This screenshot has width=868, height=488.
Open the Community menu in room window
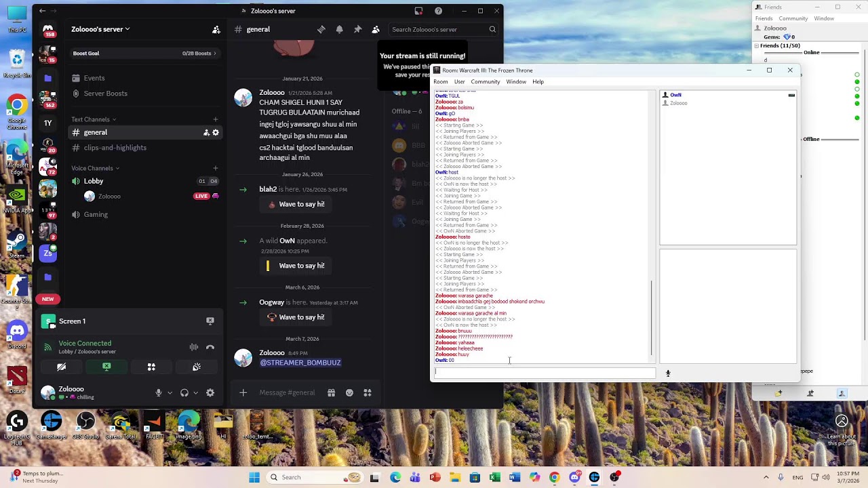click(x=485, y=82)
